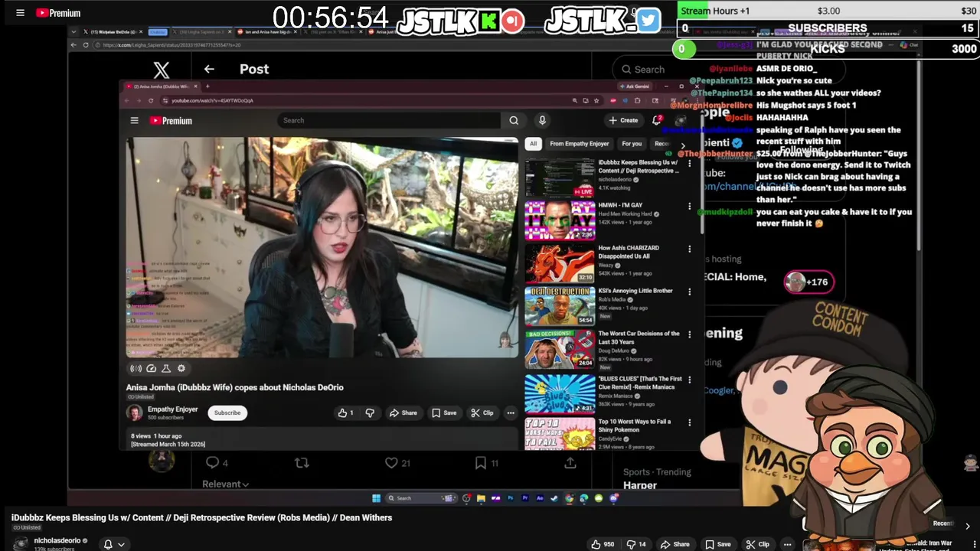Open more actions ellipsis under inner video
Screen dimensions: 980x551
(x=511, y=412)
